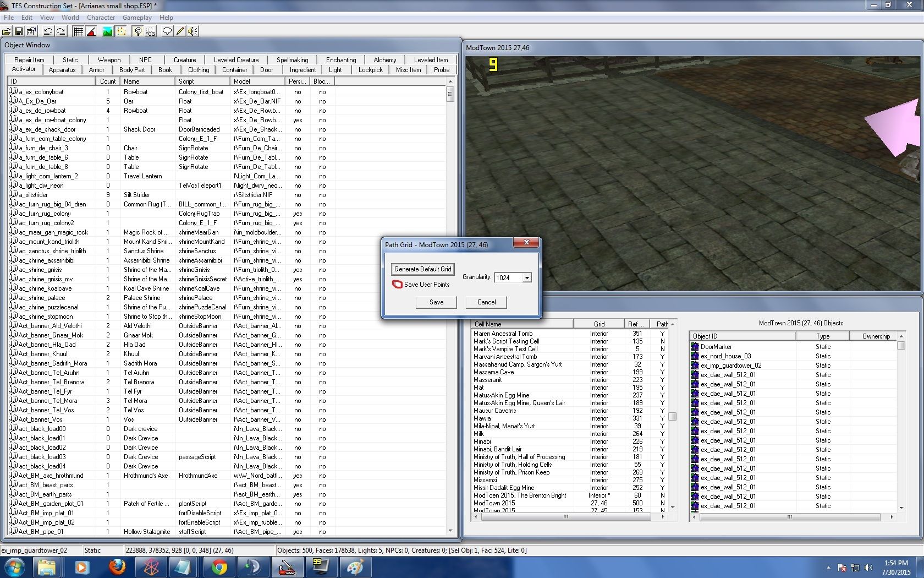Select the Landscape Editing toolbar icon

coord(108,31)
